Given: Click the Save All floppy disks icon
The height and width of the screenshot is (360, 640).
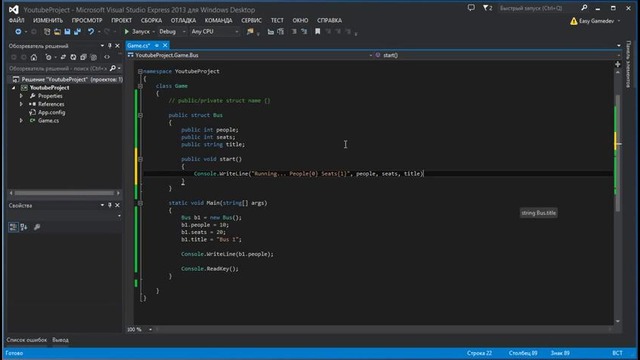Looking at the screenshot, I should [x=77, y=31].
